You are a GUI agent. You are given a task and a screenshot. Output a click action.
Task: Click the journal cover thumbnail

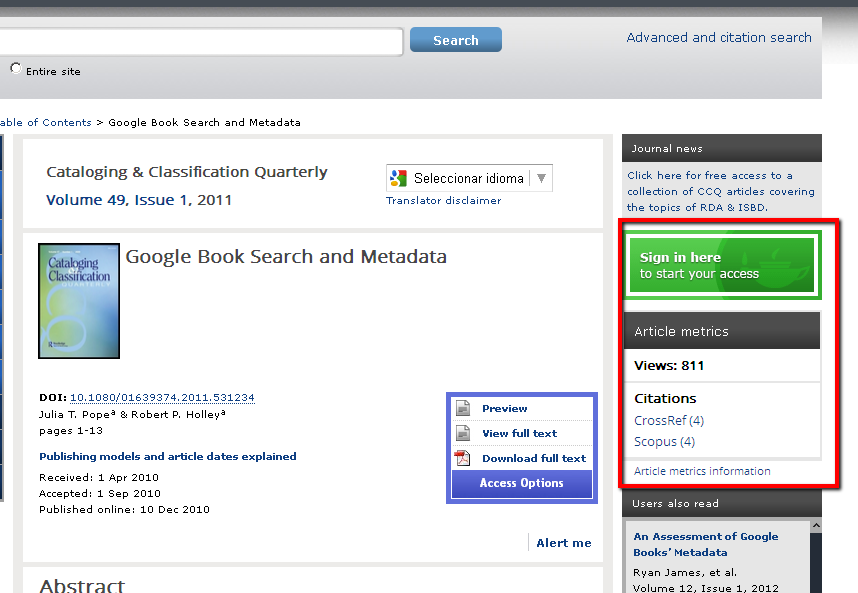(79, 301)
